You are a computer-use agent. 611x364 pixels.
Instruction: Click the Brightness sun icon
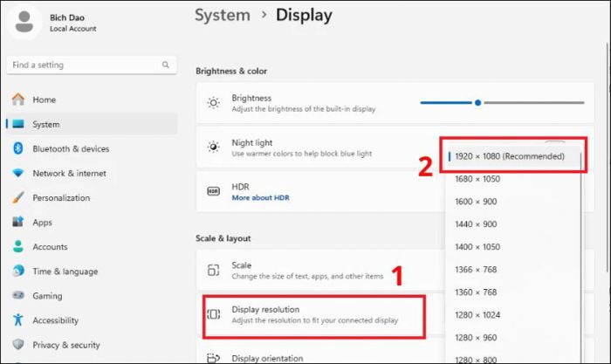[x=213, y=103]
